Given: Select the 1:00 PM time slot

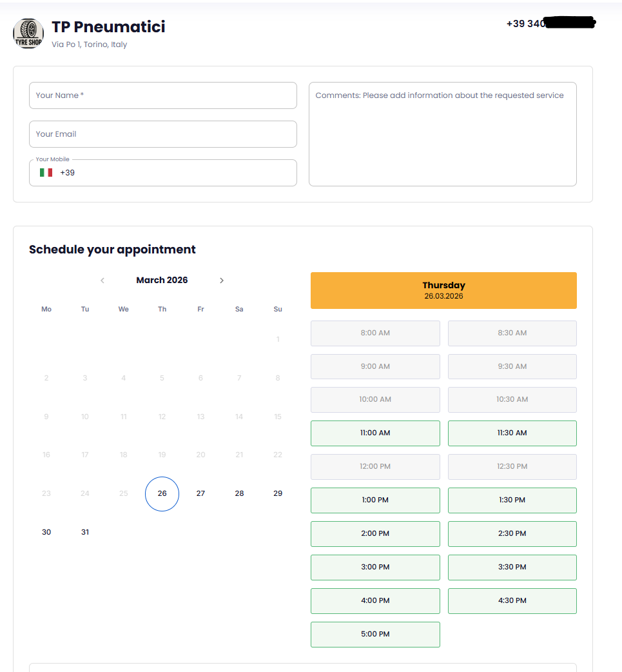Looking at the screenshot, I should [x=375, y=500].
